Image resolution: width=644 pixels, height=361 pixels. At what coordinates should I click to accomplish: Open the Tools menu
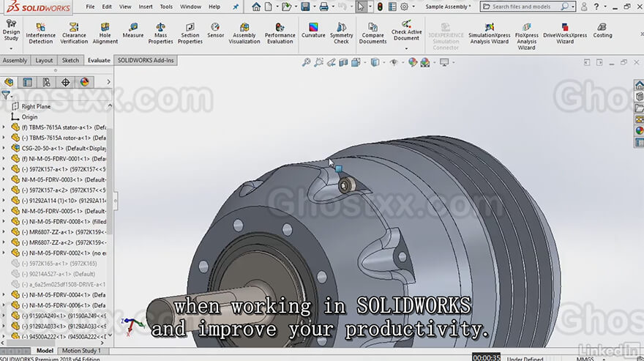tap(166, 7)
